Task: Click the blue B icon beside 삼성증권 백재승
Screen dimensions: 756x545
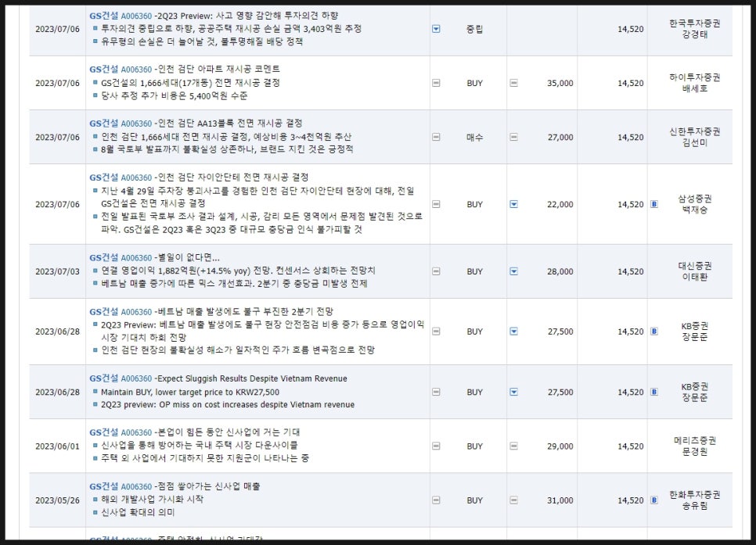Action: [x=654, y=204]
